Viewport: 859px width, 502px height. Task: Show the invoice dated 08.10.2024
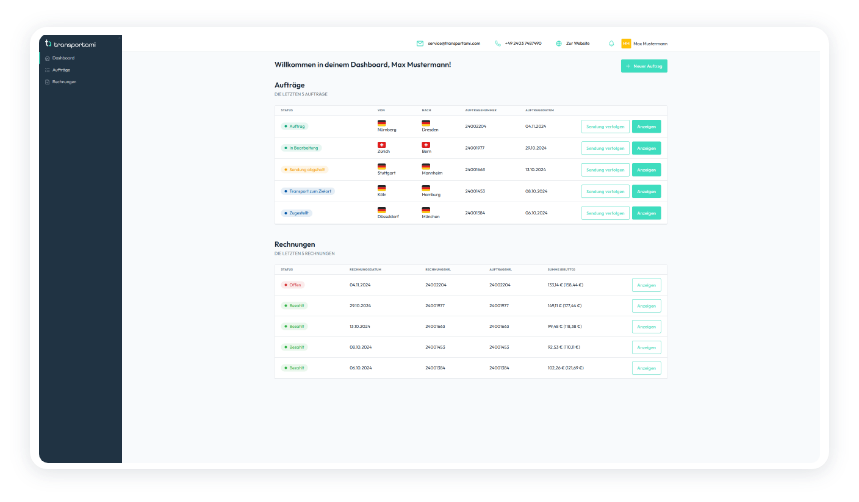tap(646, 347)
